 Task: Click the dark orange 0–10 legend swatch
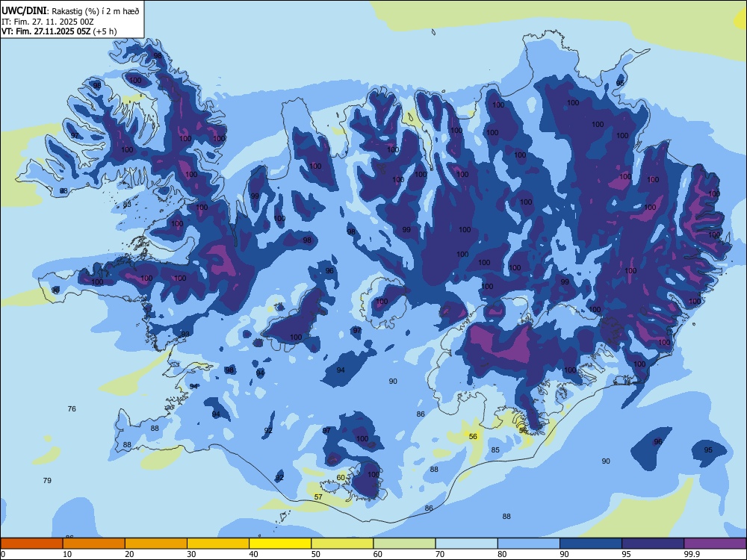[31, 544]
